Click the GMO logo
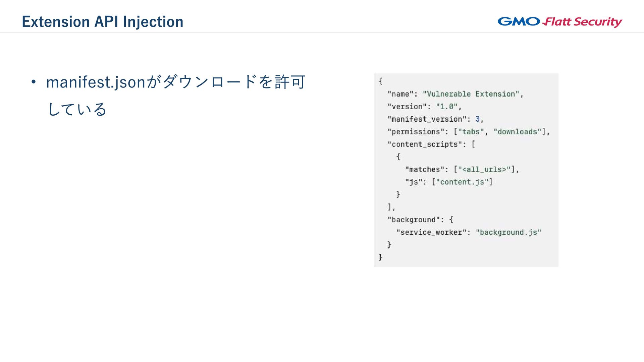Image resolution: width=644 pixels, height=362 pixels. [519, 21]
